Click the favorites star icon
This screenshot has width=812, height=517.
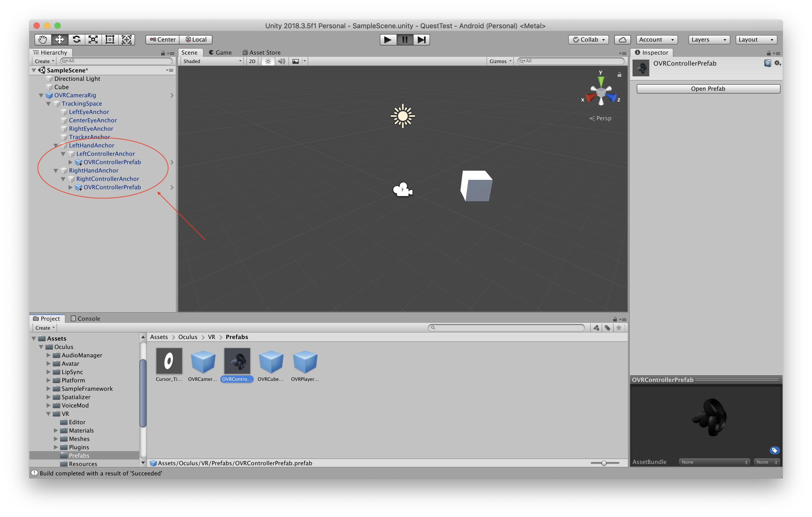(619, 328)
